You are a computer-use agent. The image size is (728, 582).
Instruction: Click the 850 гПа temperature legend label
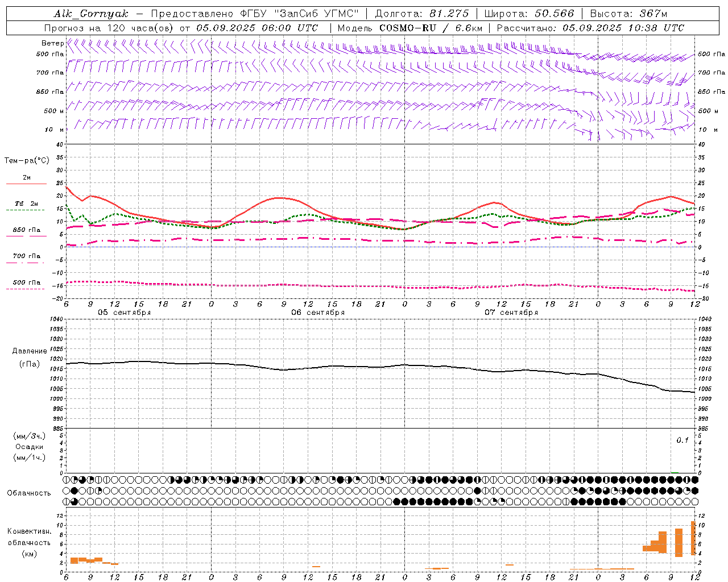click(x=27, y=230)
